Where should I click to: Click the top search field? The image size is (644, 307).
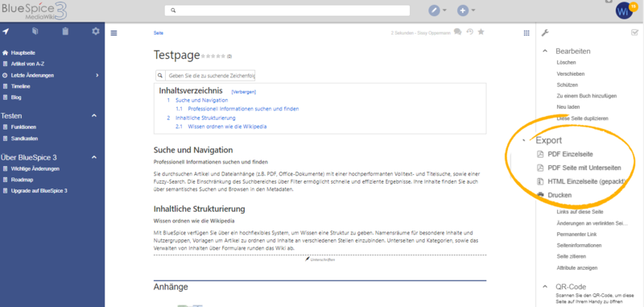tap(287, 10)
